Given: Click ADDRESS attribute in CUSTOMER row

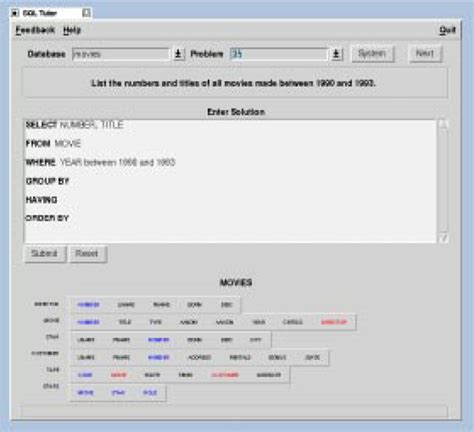Looking at the screenshot, I should point(199,358).
